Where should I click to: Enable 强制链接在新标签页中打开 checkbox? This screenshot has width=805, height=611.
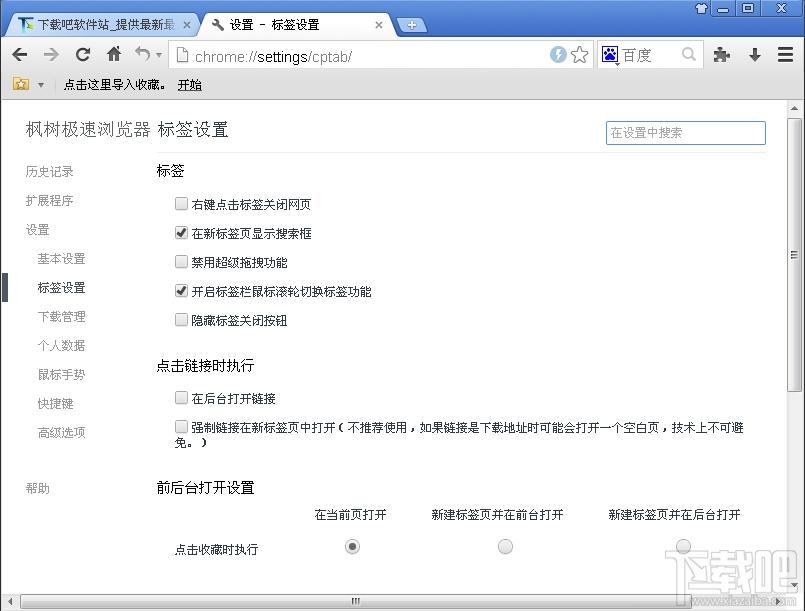(x=181, y=426)
